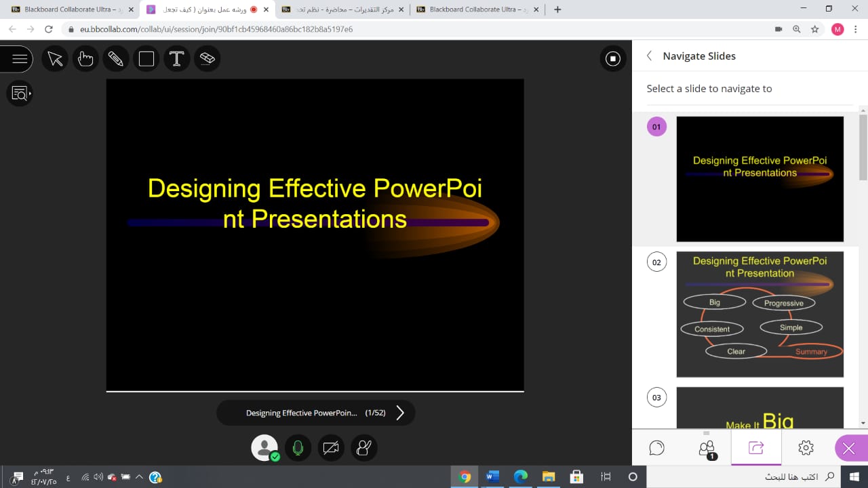
Task: Open the Chat tab in panel
Action: 656,447
